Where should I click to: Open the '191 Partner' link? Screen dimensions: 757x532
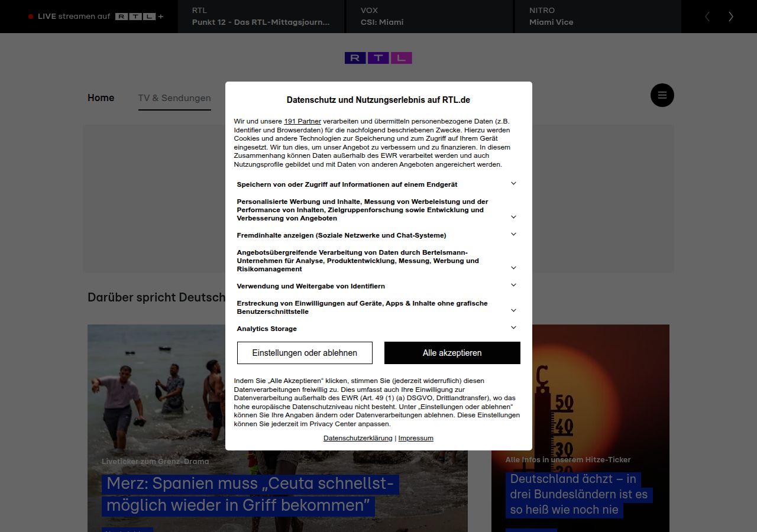click(302, 121)
